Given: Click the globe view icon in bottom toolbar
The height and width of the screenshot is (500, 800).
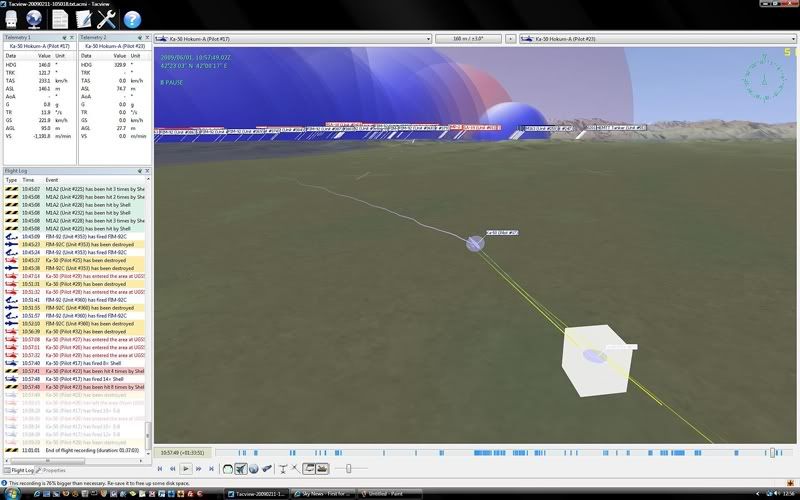Looking at the screenshot, I should [x=254, y=468].
